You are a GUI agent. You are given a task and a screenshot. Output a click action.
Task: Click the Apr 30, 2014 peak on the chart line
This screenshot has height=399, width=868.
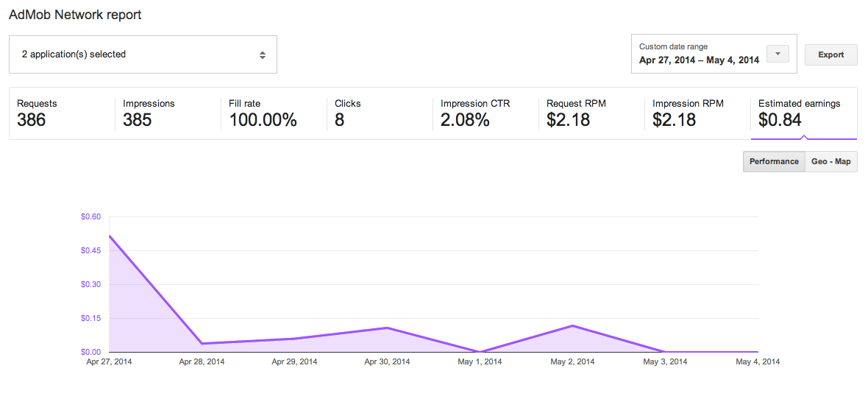coord(388,328)
